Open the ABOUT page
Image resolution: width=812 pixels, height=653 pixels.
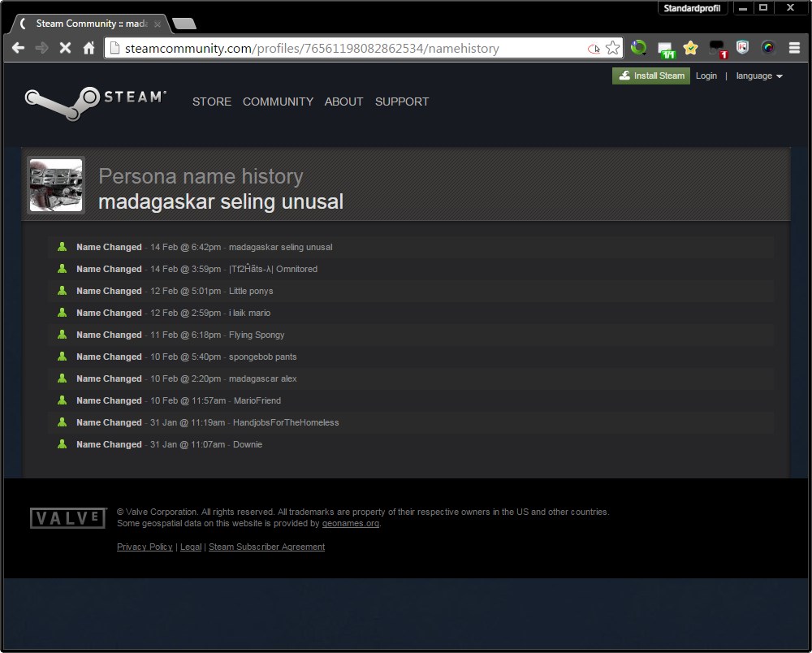[x=343, y=102]
